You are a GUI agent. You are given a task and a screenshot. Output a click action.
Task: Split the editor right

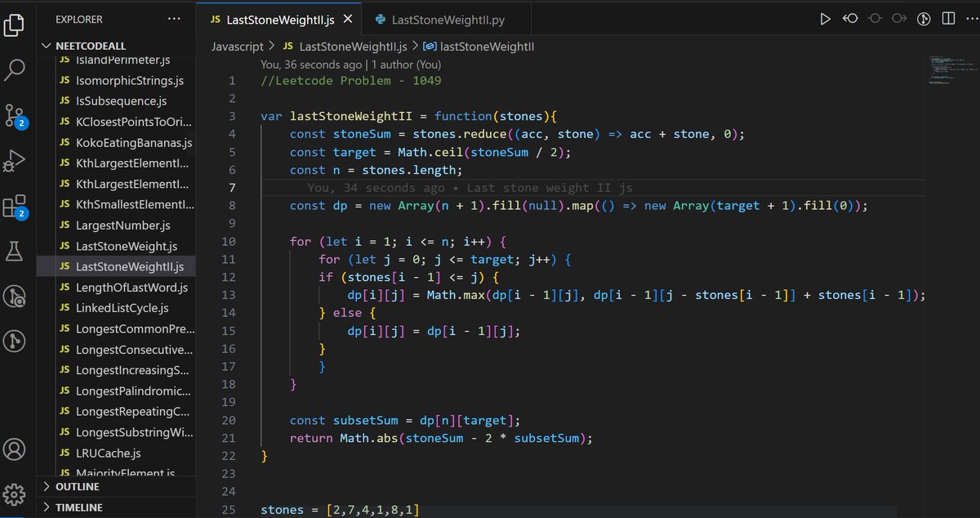click(947, 19)
